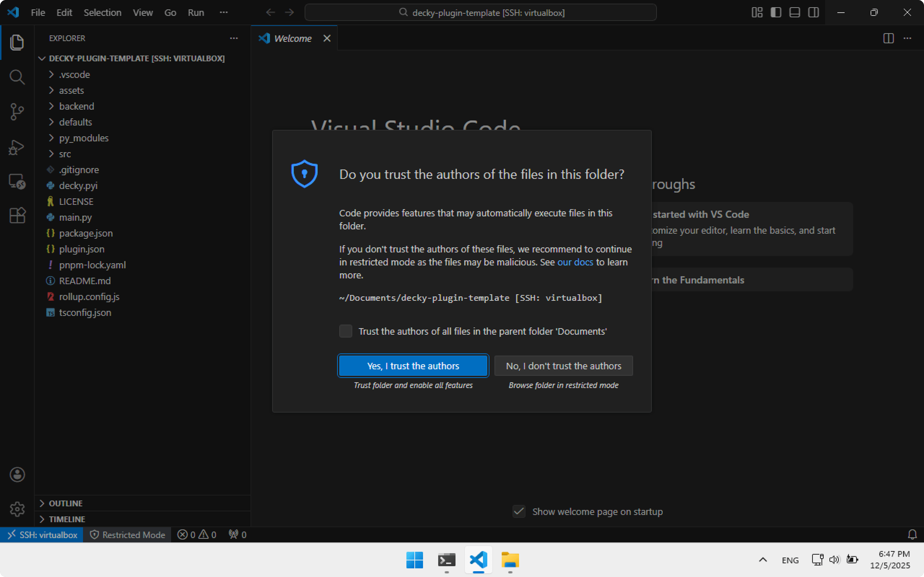Open the Run and Debug view icon

pos(17,147)
